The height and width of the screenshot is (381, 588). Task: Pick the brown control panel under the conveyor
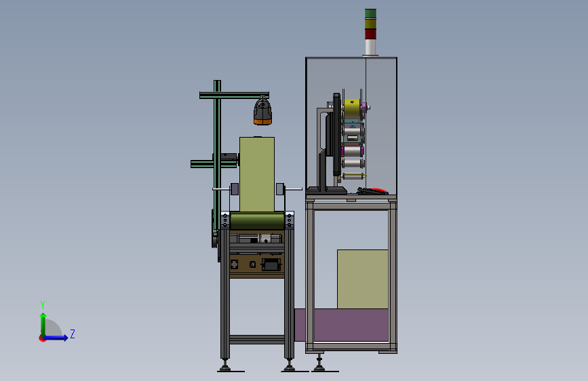[x=257, y=266]
